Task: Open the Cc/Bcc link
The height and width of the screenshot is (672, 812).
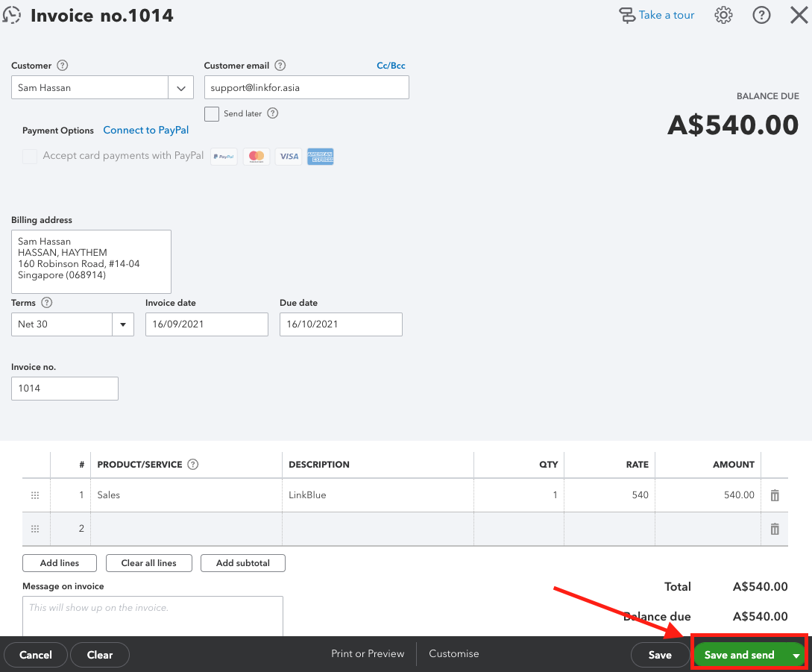Action: (391, 66)
